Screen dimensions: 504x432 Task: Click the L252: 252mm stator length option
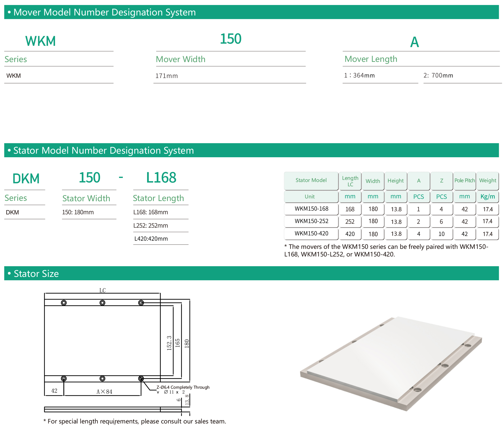[150, 226]
